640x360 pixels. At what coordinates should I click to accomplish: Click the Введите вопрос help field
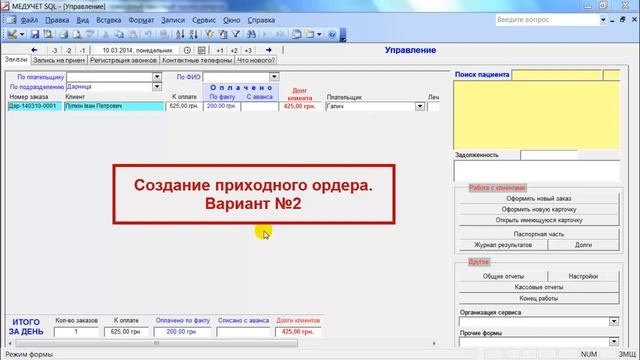pyautogui.click(x=547, y=20)
